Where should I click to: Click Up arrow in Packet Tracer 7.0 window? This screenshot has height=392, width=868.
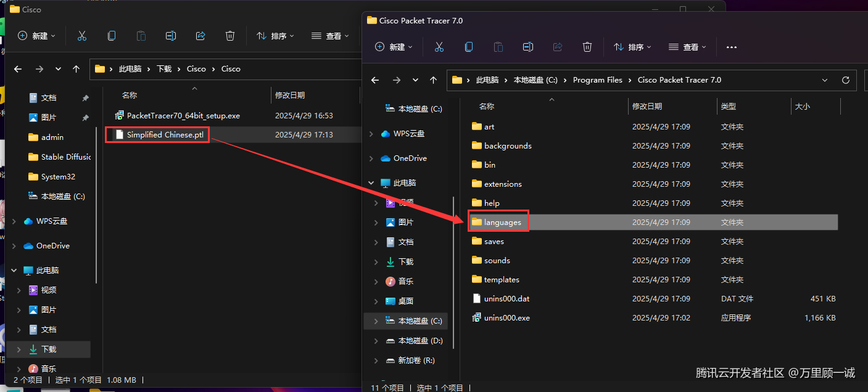[x=434, y=80]
